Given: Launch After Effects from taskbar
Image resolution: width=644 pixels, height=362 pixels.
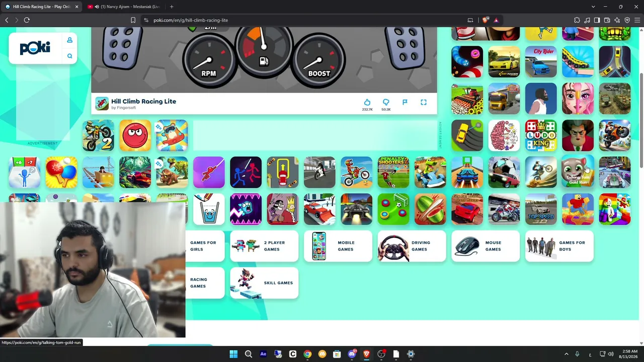Looking at the screenshot, I should (x=263, y=354).
